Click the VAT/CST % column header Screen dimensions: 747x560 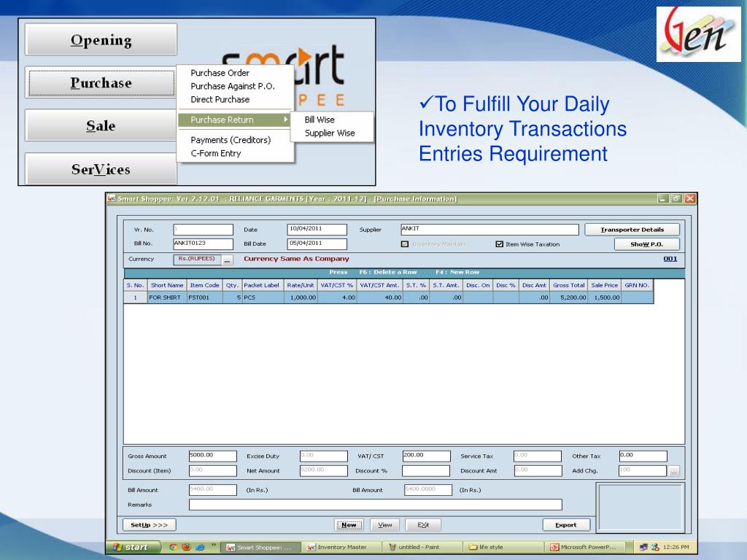click(337, 285)
